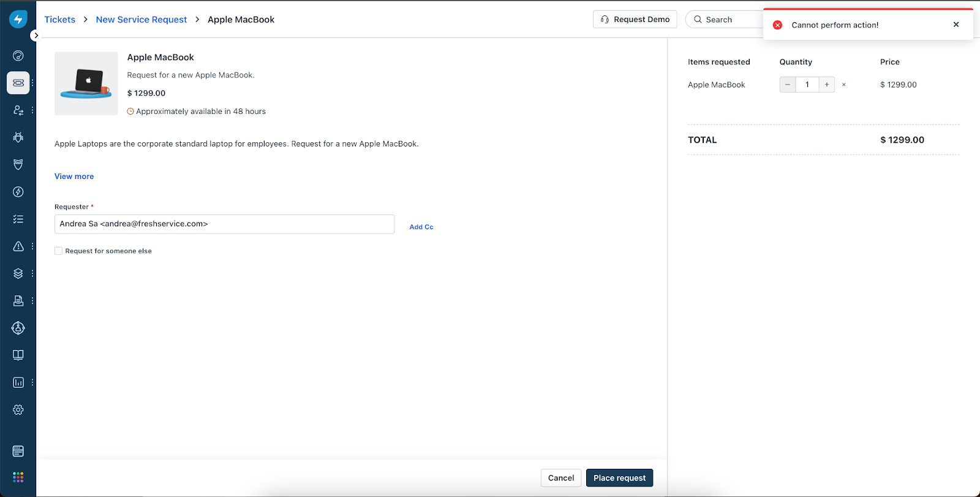Dismiss the Cannot perform action alert
The width and height of the screenshot is (980, 497).
pos(956,25)
